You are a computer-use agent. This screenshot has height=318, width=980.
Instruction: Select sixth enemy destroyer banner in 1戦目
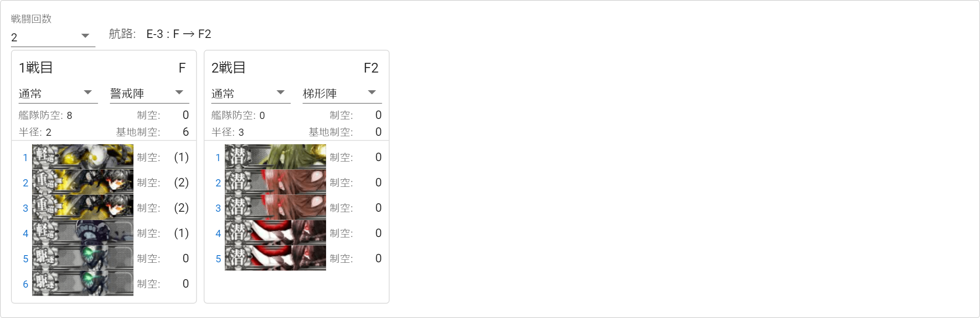pyautogui.click(x=83, y=283)
